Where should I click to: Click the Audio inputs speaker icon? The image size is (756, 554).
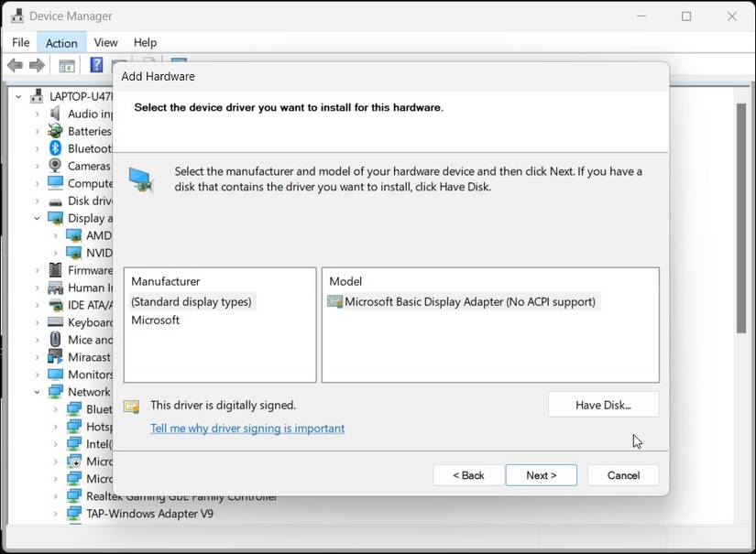tap(55, 114)
